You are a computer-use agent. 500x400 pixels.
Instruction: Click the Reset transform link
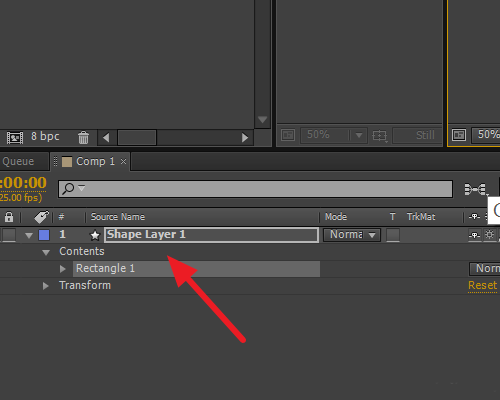tap(482, 285)
